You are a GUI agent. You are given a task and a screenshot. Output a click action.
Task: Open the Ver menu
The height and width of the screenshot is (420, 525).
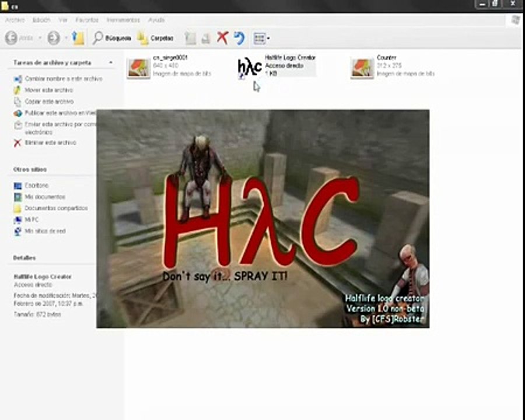point(63,20)
